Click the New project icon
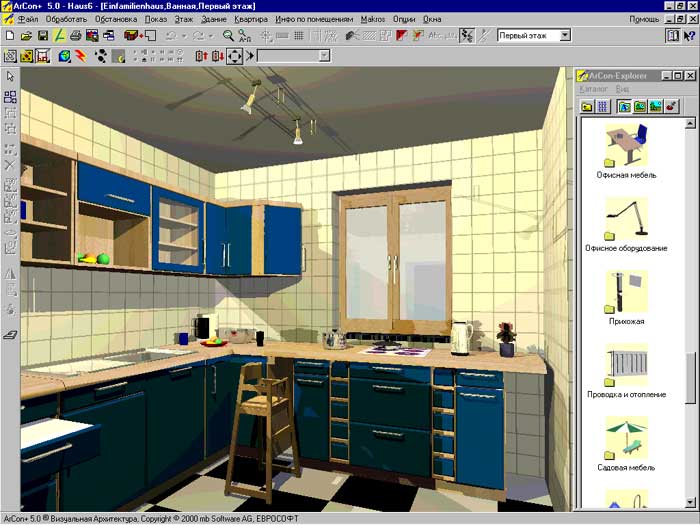The width and height of the screenshot is (700, 525). [x=10, y=35]
